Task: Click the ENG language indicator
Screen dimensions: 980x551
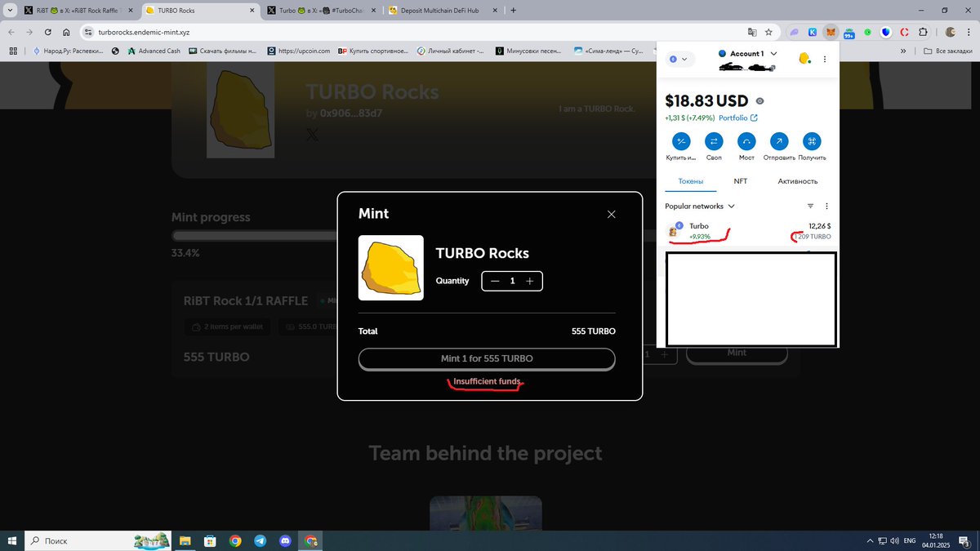Action: 910,540
